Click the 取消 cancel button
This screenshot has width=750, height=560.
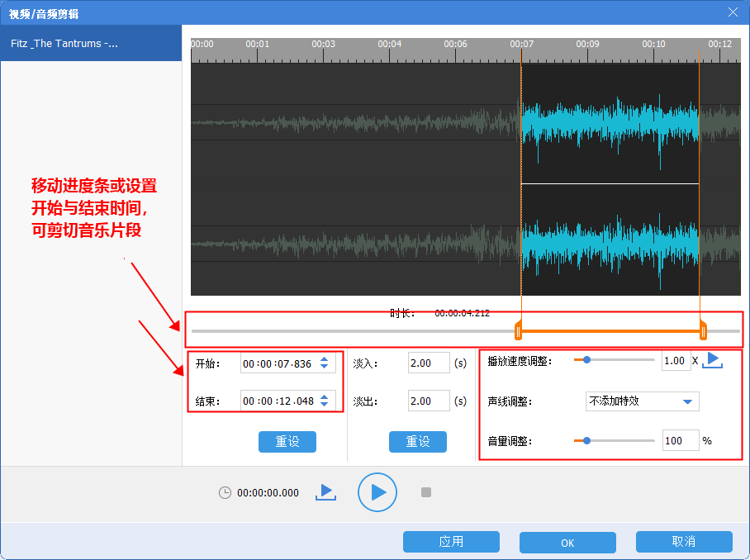pos(684,541)
